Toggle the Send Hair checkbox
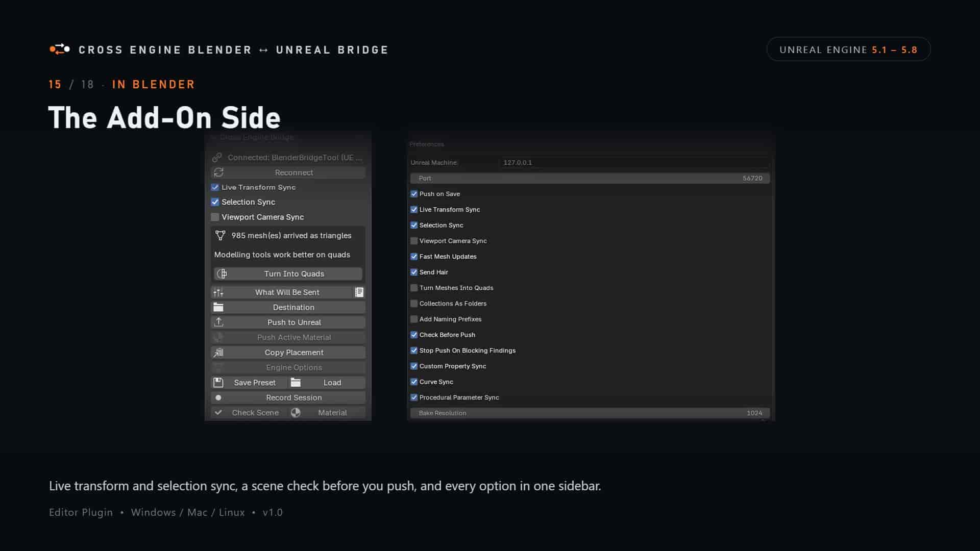Image resolution: width=980 pixels, height=551 pixels. point(414,272)
